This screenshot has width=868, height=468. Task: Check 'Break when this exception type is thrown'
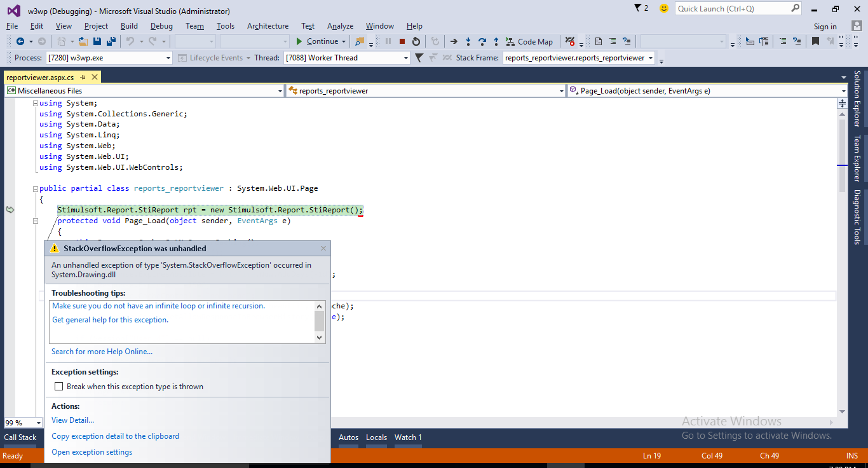[59, 387]
